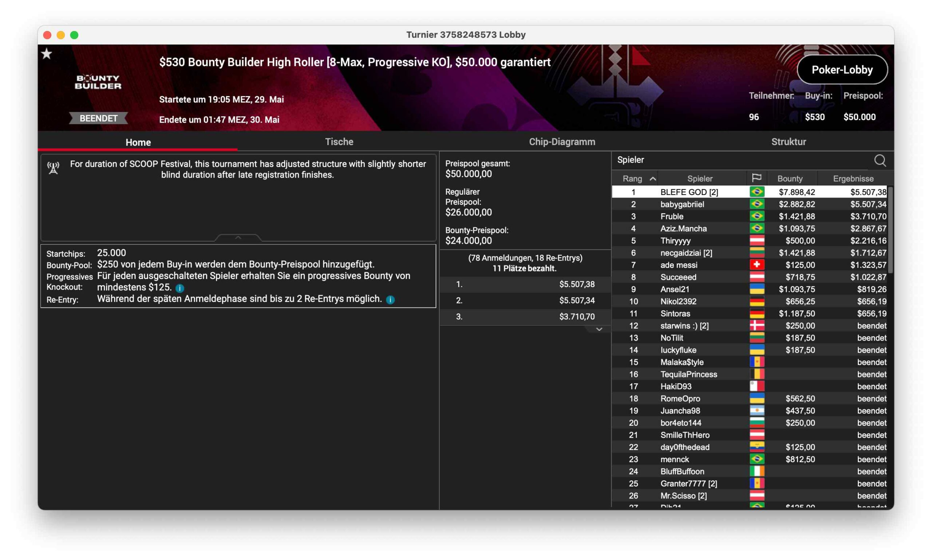This screenshot has height=560, width=932.
Task: Open the Struktur tab
Action: pyautogui.click(x=788, y=142)
